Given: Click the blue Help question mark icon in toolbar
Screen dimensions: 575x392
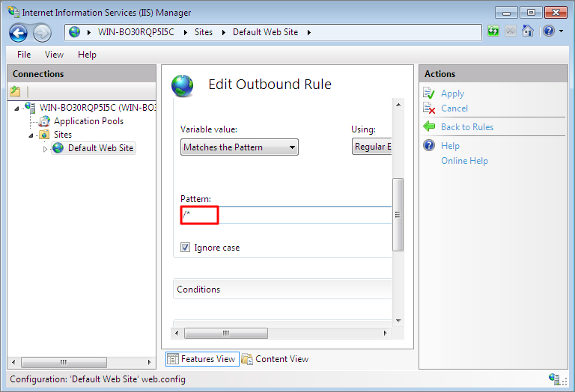Looking at the screenshot, I should (549, 31).
